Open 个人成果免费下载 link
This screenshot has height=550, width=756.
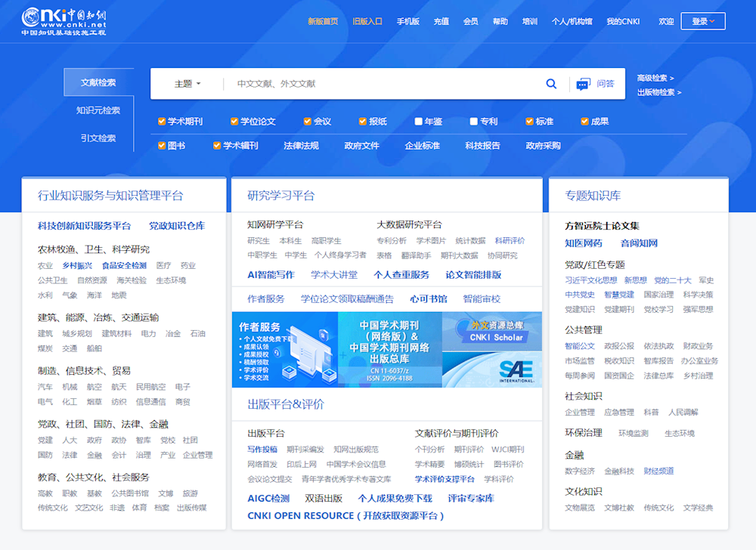395,499
